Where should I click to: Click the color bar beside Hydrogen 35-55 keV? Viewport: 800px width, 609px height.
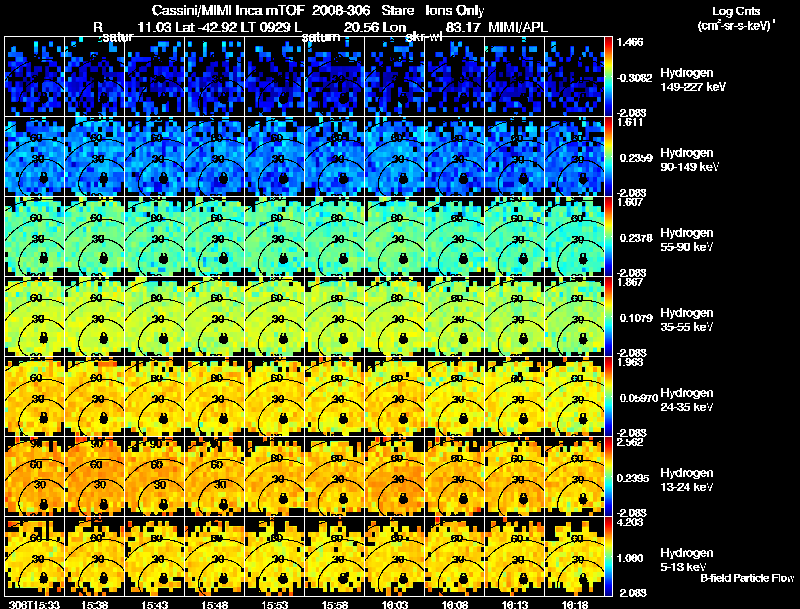click(x=608, y=316)
